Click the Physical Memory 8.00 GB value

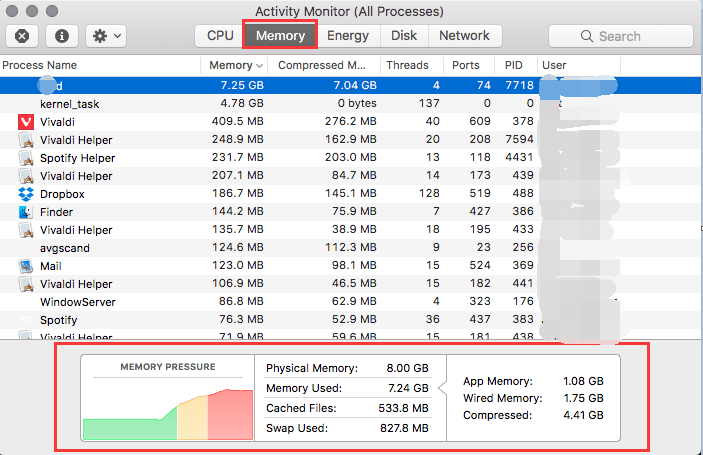(407, 368)
